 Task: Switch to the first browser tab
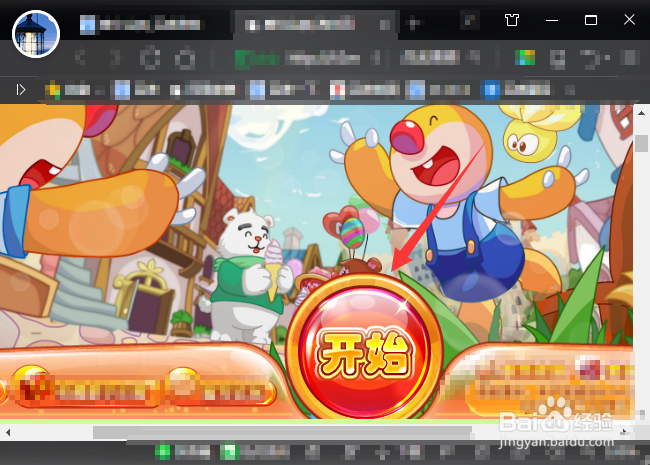click(141, 24)
